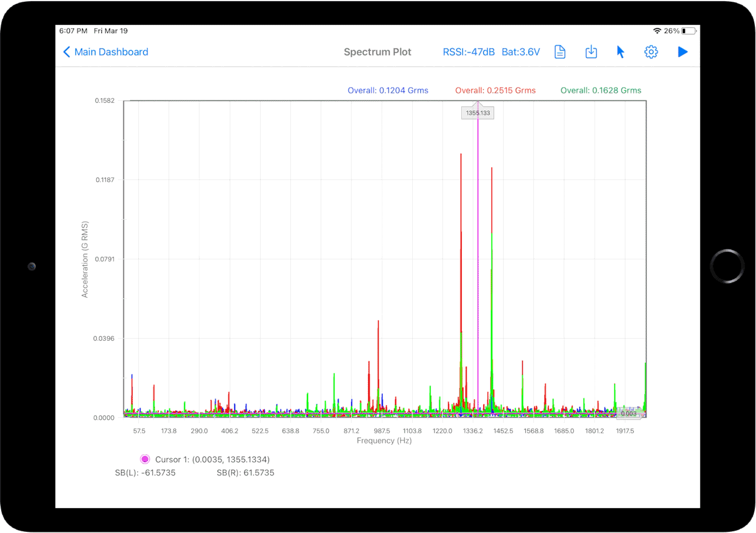
Task: Tap the Acceleration (G RMS) axis label
Action: click(85, 259)
